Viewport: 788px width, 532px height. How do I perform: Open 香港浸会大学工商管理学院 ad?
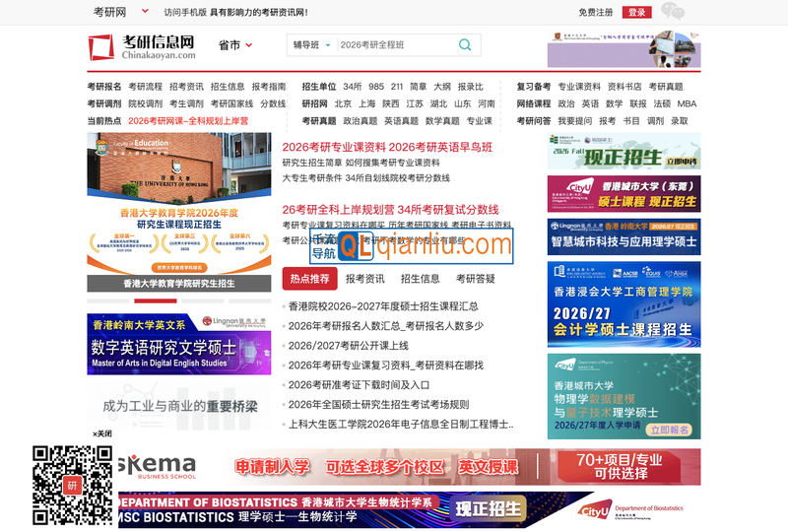coord(624,304)
